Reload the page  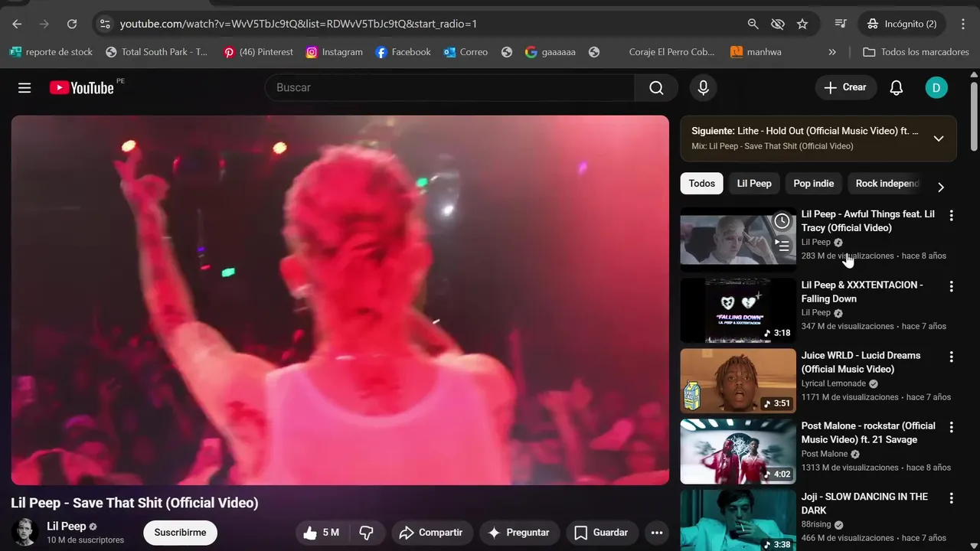[x=72, y=24]
